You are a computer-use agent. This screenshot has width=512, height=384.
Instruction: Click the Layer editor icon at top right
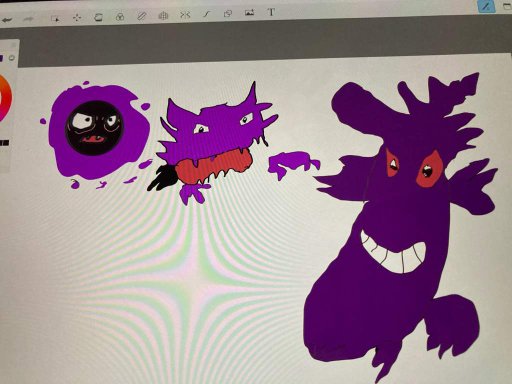click(507, 6)
